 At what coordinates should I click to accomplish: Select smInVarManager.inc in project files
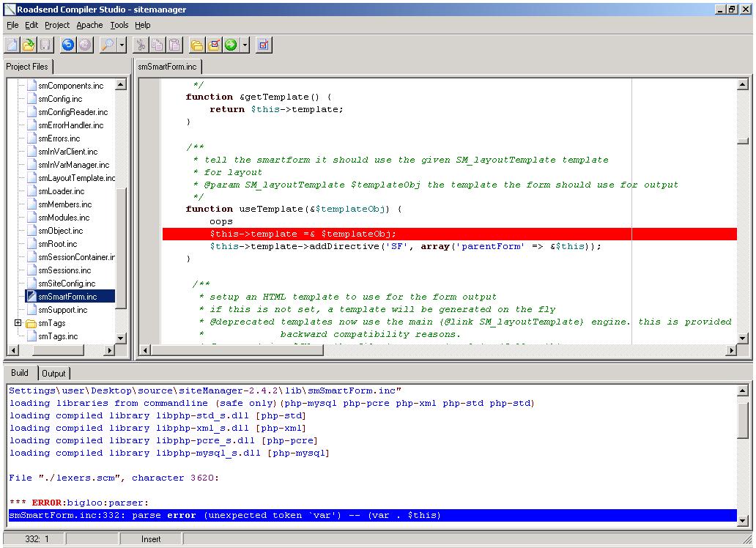(x=74, y=165)
